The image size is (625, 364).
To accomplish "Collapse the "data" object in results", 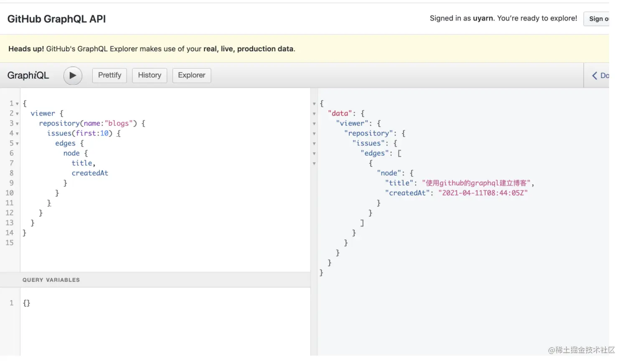I will [x=314, y=114].
